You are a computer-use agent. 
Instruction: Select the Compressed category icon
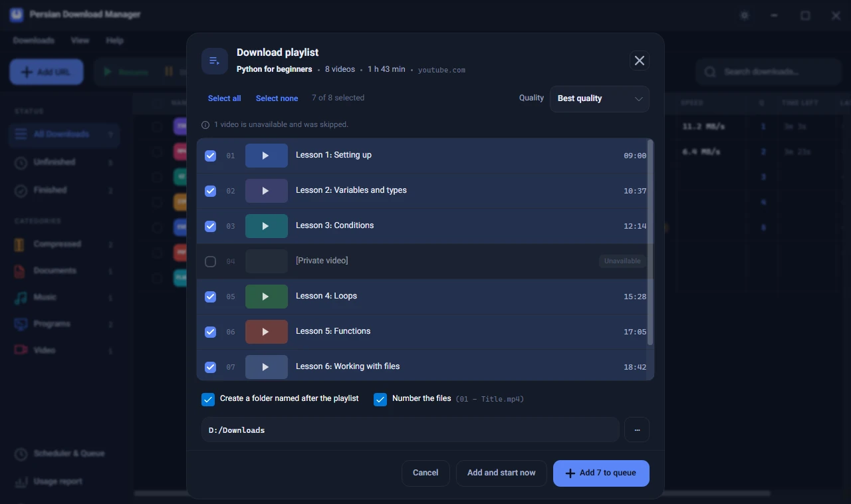point(20,244)
